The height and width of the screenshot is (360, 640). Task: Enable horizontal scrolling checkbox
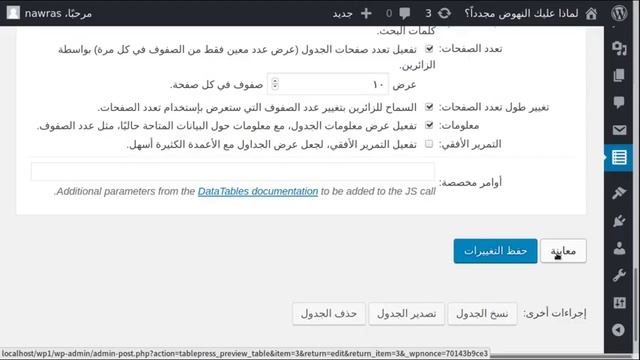coord(429,144)
